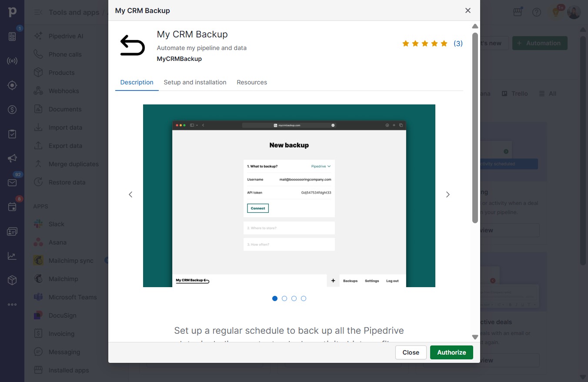Click the MyCRMBackup developer name
Image resolution: width=588 pixels, height=382 pixels.
click(179, 59)
